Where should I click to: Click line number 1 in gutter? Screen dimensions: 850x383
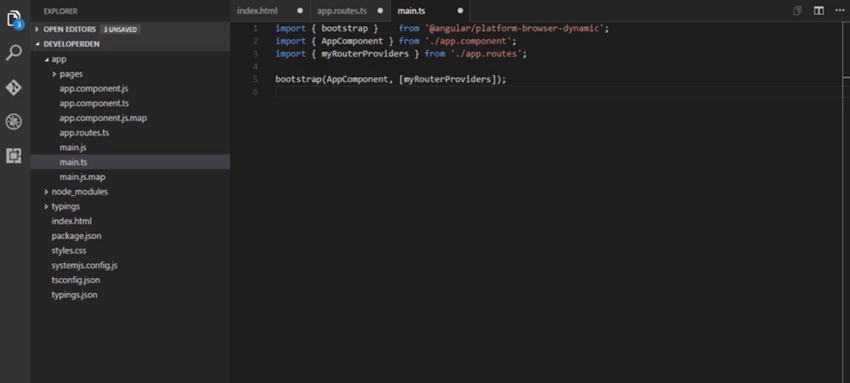click(x=255, y=28)
